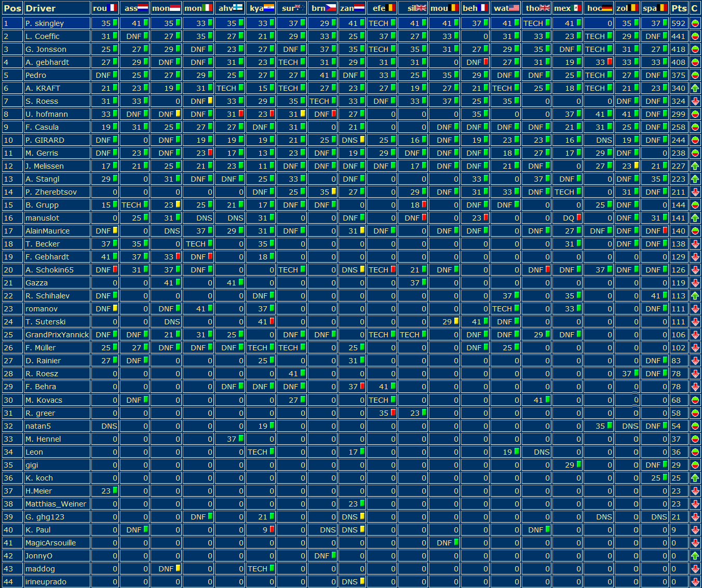
Task: Click the German flag in the hoc header
Action: pos(607,8)
